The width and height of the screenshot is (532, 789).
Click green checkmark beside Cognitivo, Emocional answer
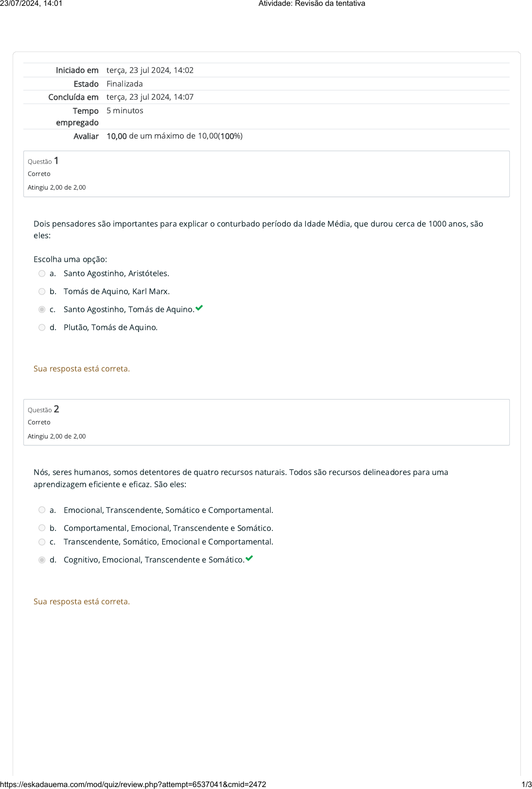[x=249, y=559]
